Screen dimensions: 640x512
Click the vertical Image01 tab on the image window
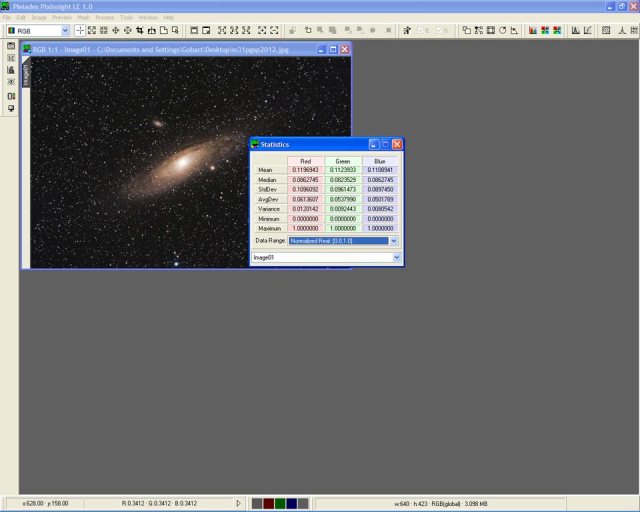[x=26, y=74]
